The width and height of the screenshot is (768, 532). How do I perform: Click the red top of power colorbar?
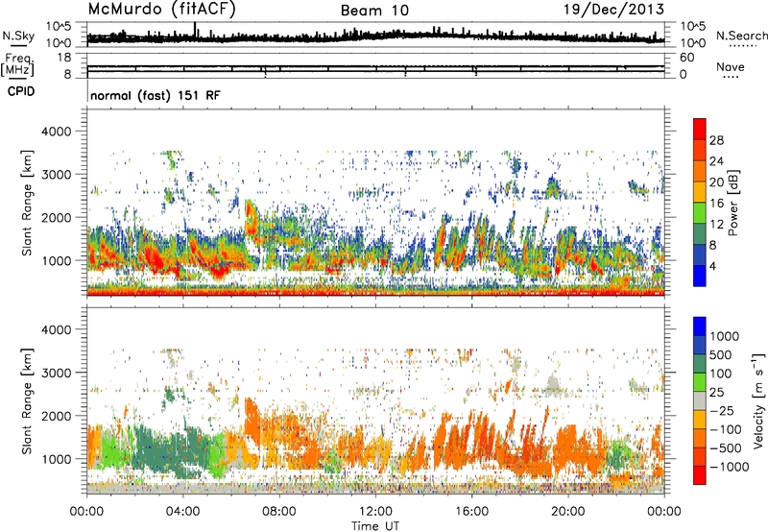click(700, 129)
